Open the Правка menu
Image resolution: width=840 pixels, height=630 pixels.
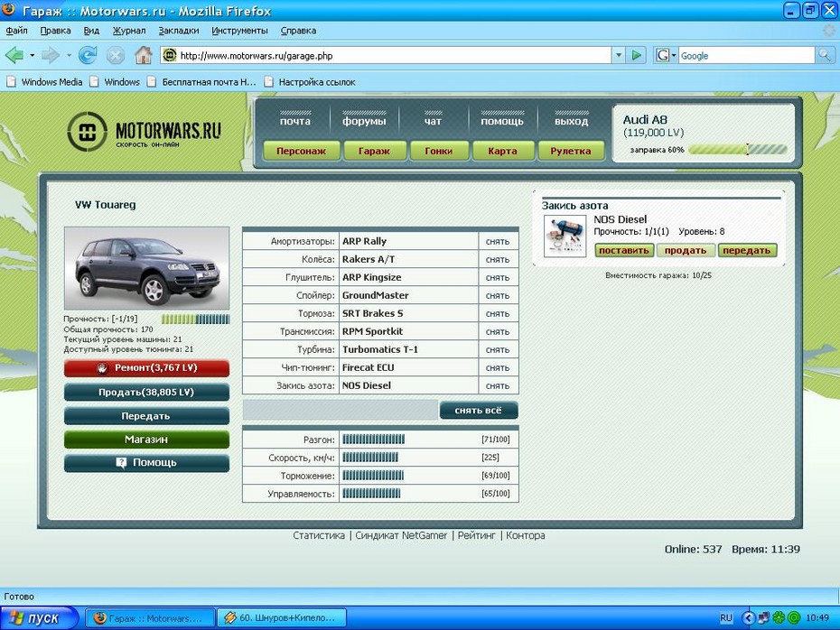tap(56, 31)
